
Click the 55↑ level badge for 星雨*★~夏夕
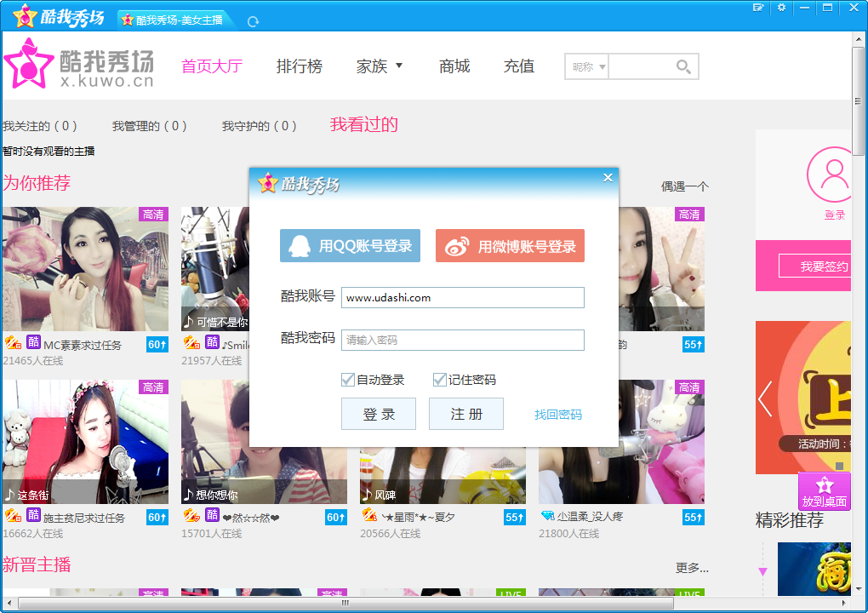515,517
